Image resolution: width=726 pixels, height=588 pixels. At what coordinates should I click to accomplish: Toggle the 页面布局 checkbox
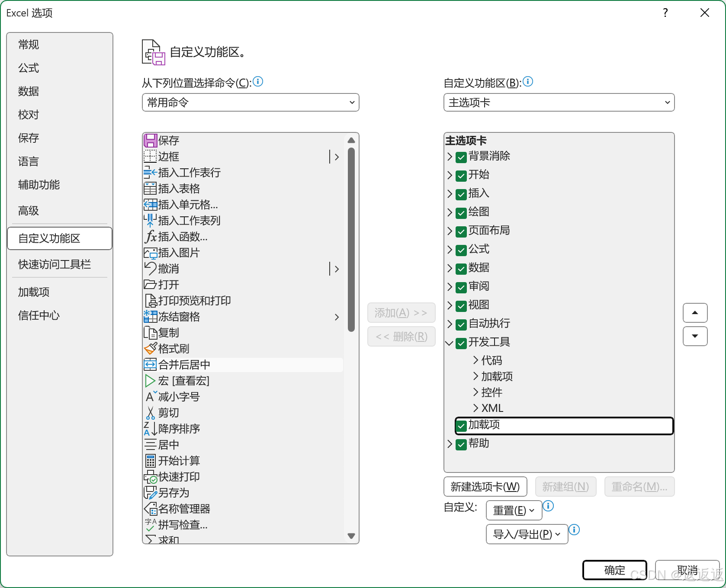tap(461, 231)
